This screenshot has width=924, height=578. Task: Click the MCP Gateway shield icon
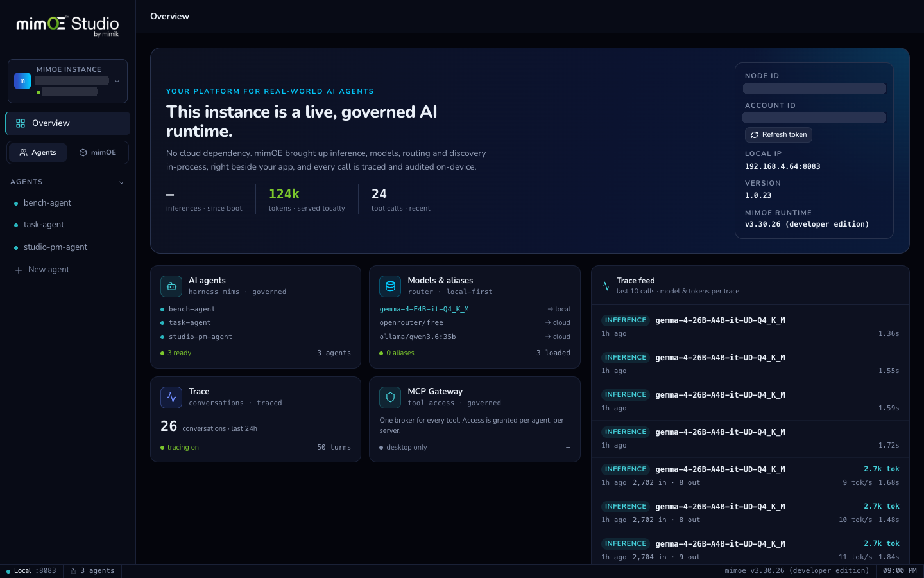[390, 398]
